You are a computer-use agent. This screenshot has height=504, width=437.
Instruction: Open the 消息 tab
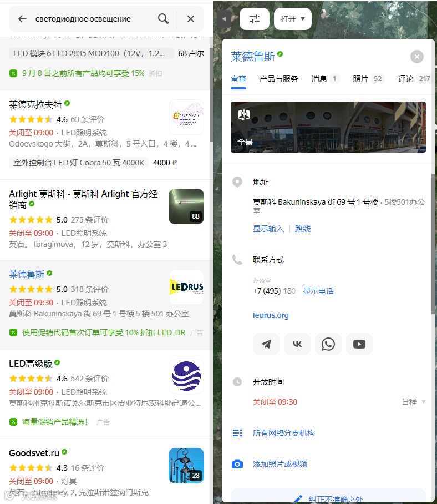pos(326,79)
